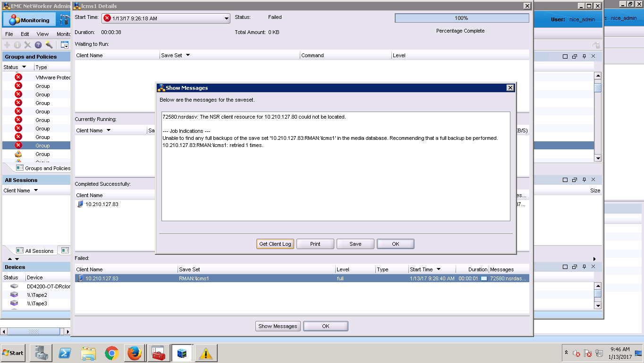Click the help question mark toolbar icon
Image resolution: width=644 pixels, height=363 pixels.
click(38, 45)
